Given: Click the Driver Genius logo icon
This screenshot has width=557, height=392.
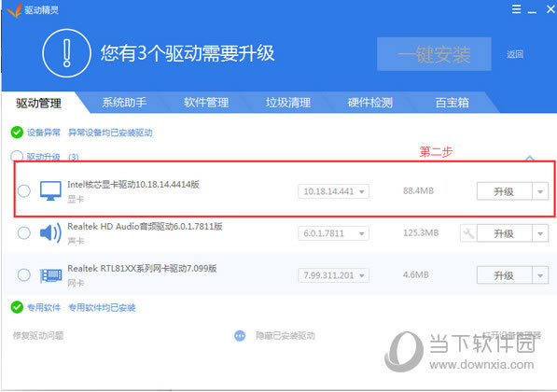Looking at the screenshot, I should [15, 10].
